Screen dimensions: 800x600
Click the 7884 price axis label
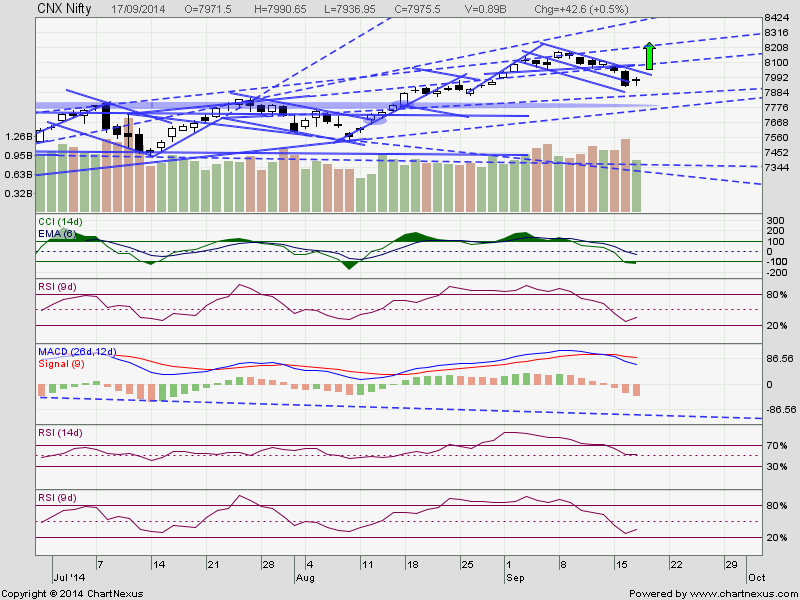click(x=776, y=92)
